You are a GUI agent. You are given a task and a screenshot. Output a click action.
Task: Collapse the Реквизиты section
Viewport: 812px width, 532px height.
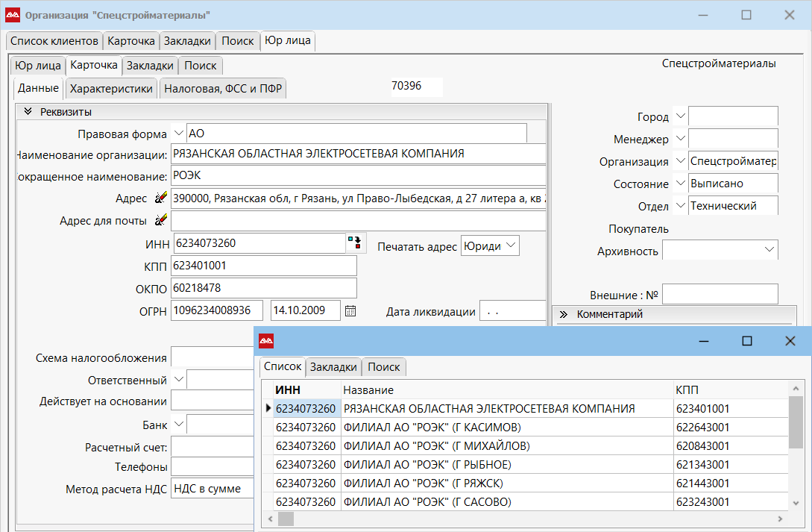28,111
